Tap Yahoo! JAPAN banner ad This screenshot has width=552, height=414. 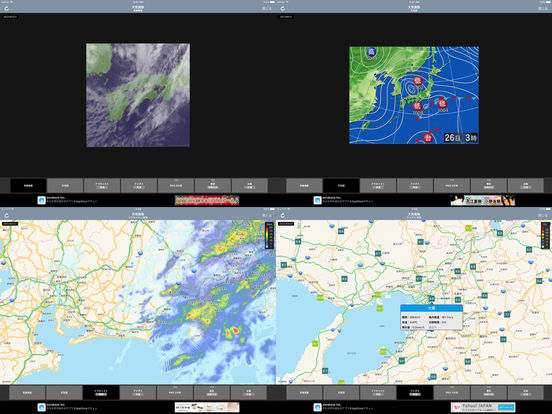[x=483, y=407]
